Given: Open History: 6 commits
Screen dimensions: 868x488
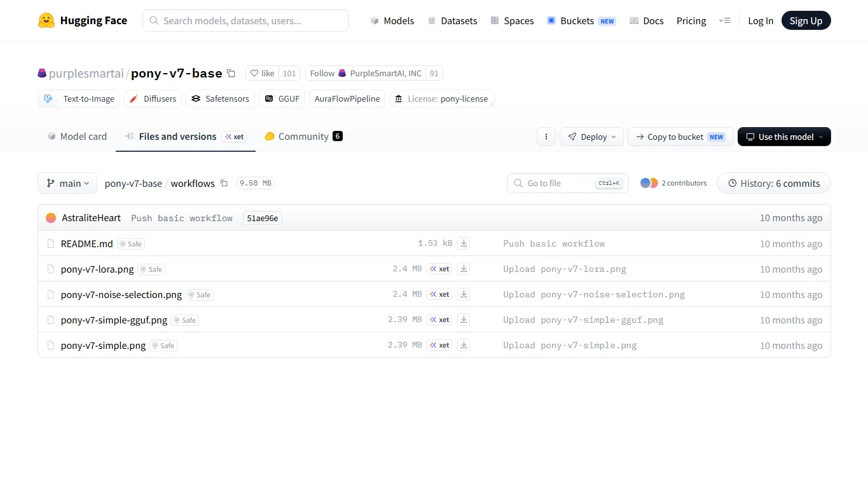Looking at the screenshot, I should click(x=773, y=183).
